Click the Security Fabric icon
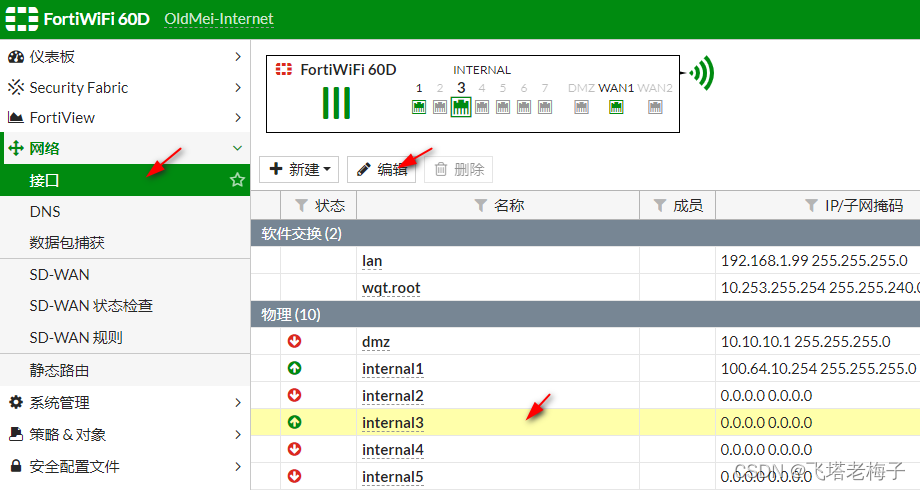The image size is (920, 490). tap(16, 87)
